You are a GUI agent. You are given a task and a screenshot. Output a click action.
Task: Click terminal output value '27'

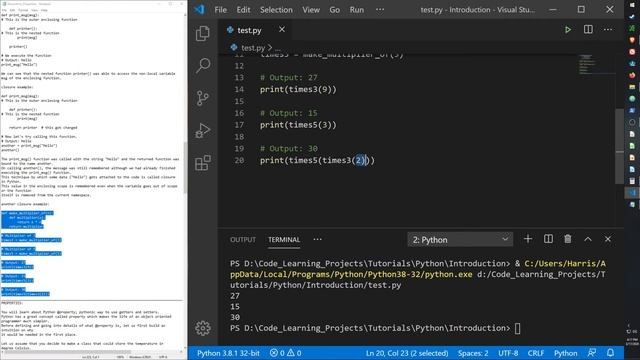[235, 296]
